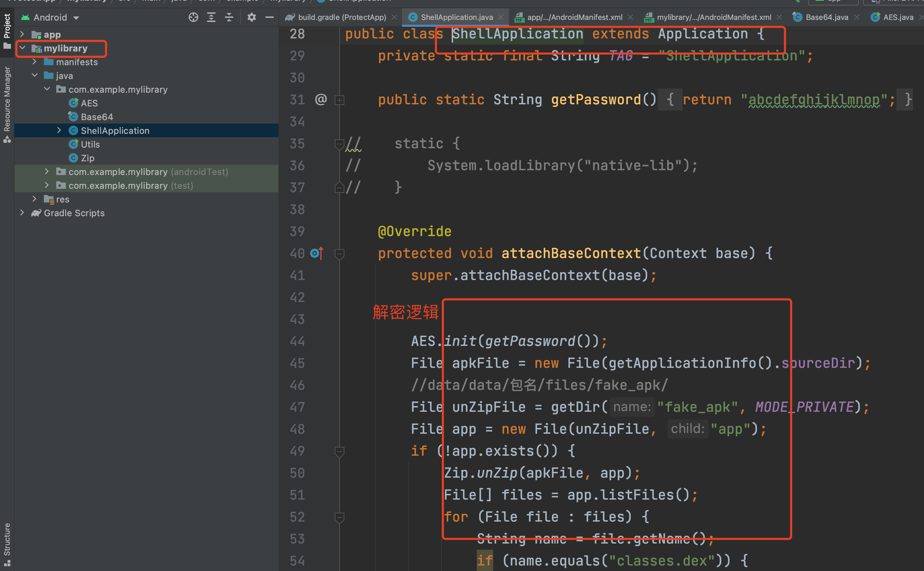Screen dimensions: 924x571
Task: Open the Structure tool window
Action: click(7, 544)
